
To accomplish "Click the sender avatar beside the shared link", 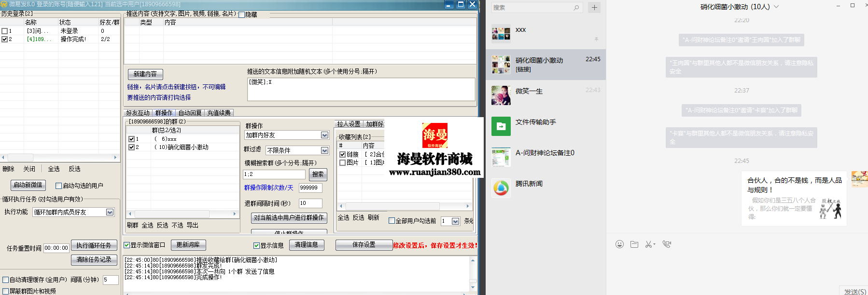I will [x=860, y=179].
